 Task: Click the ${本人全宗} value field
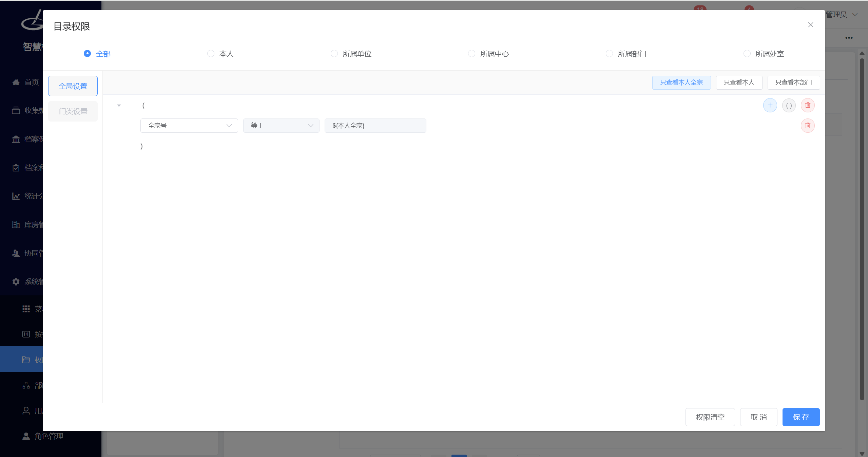click(375, 126)
